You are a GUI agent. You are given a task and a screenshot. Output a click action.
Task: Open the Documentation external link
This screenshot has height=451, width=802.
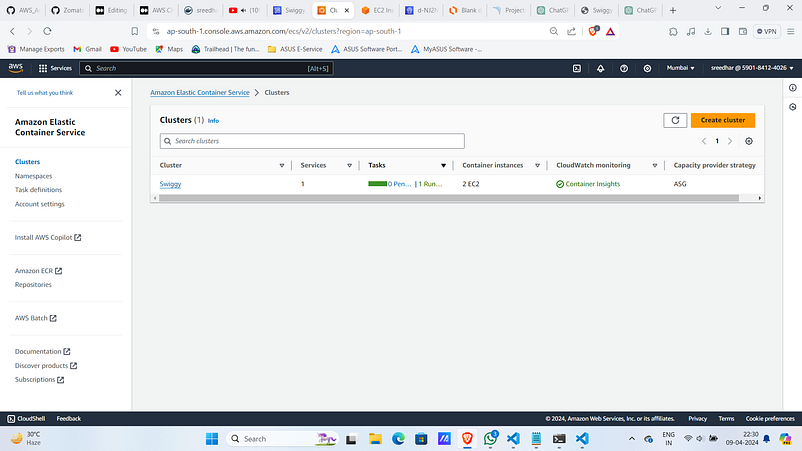42,351
